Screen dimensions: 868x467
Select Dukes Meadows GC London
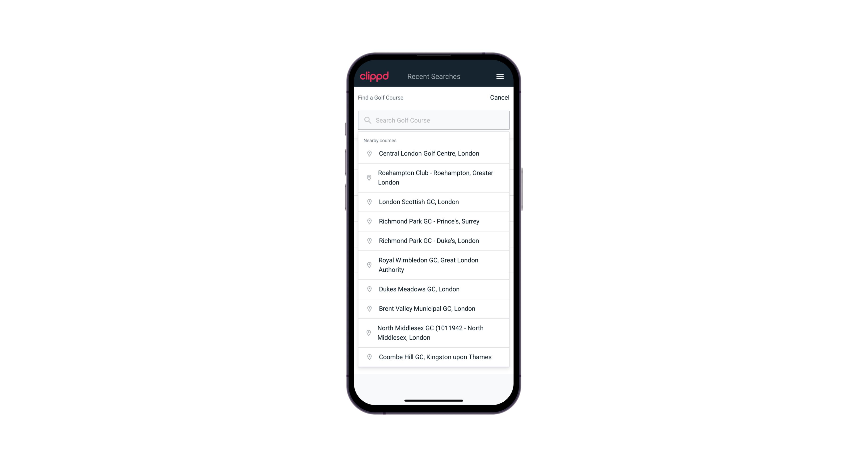pos(434,289)
